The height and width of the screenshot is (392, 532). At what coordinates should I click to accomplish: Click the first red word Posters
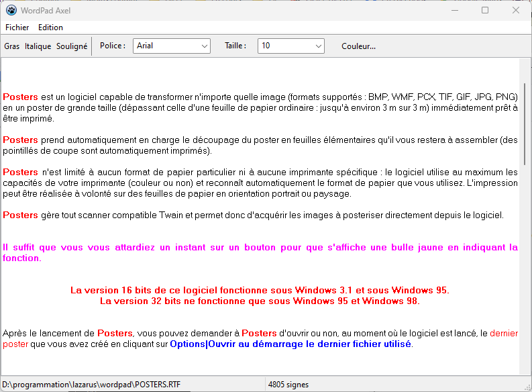pyautogui.click(x=20, y=97)
